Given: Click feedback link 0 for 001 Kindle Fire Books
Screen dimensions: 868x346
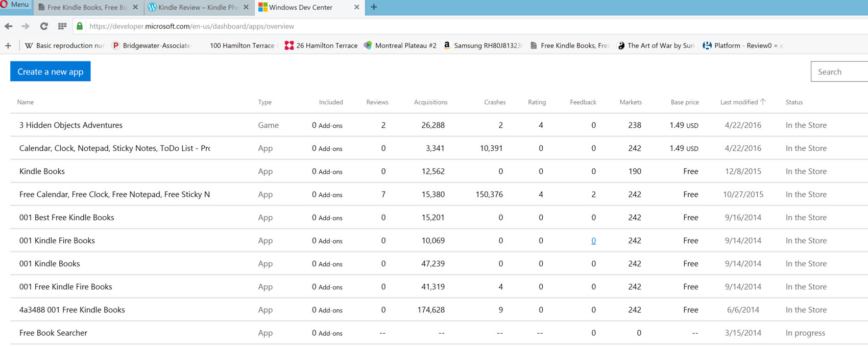Looking at the screenshot, I should (593, 241).
